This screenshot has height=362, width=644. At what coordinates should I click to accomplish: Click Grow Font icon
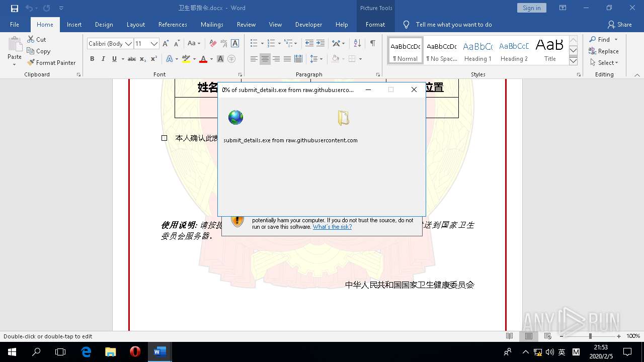click(166, 44)
